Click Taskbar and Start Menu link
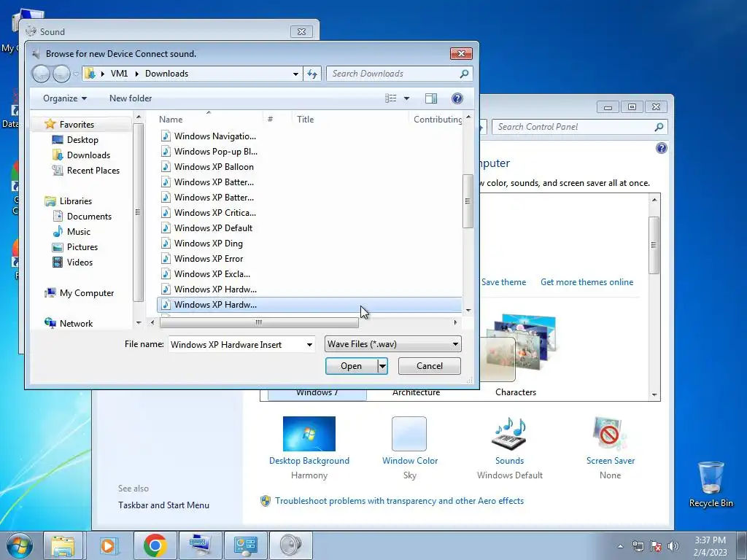Screen dimensions: 747x560 click(x=163, y=505)
